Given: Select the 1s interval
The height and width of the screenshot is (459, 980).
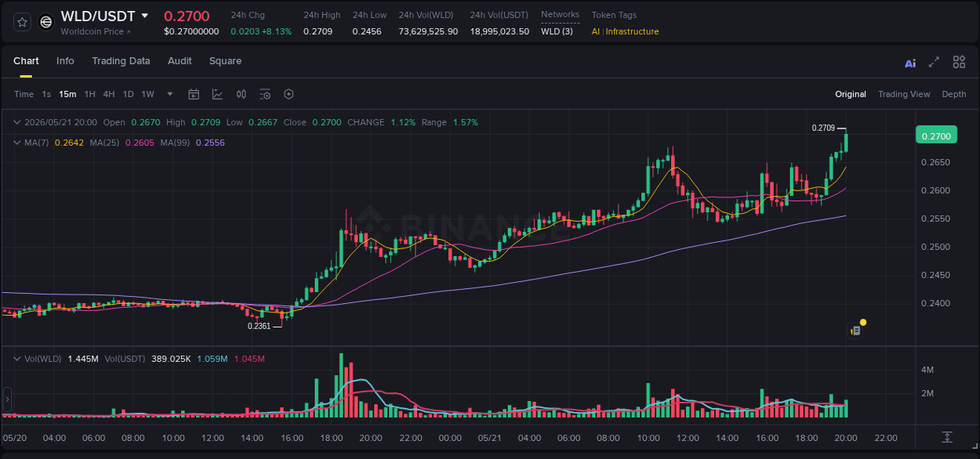Looking at the screenshot, I should pos(46,94).
